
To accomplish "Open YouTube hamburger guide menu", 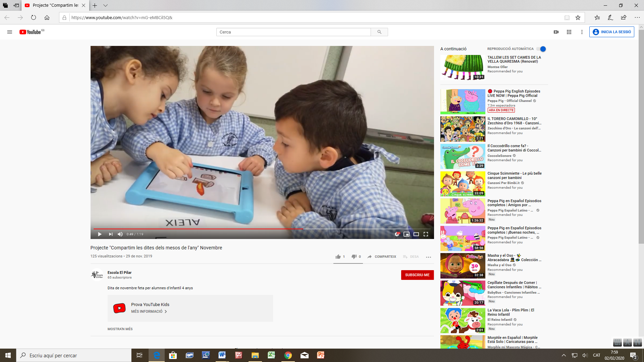I will (x=9, y=32).
